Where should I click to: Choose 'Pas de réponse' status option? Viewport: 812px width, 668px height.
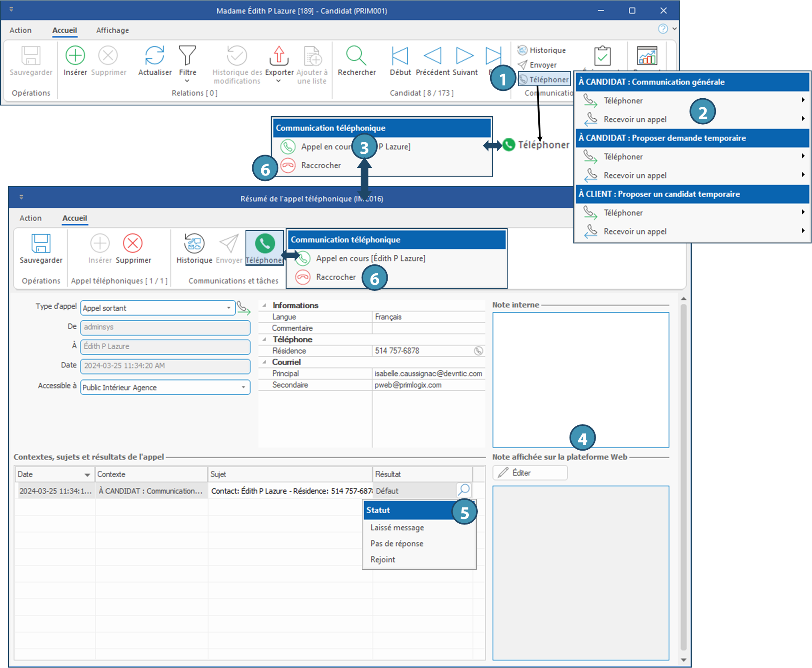[x=397, y=544]
